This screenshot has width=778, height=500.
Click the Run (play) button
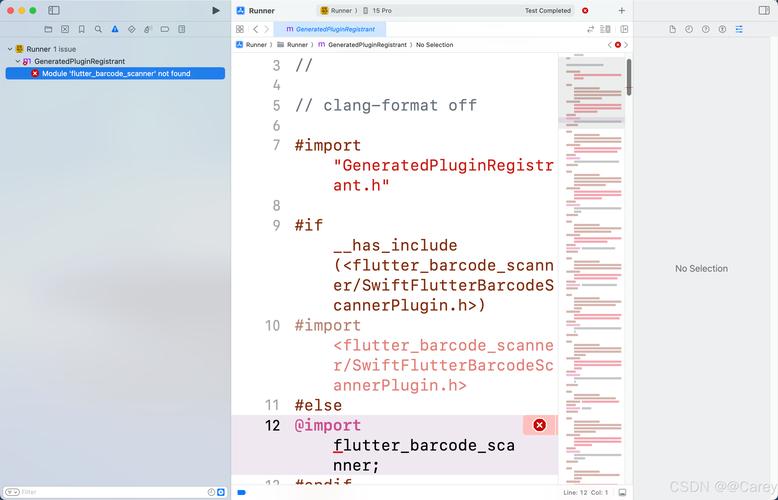point(216,10)
